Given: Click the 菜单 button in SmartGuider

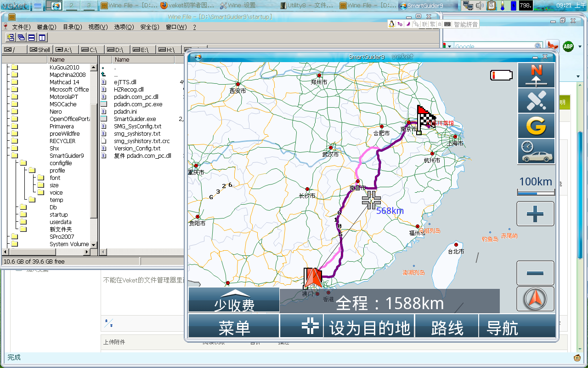Looking at the screenshot, I should (234, 326).
